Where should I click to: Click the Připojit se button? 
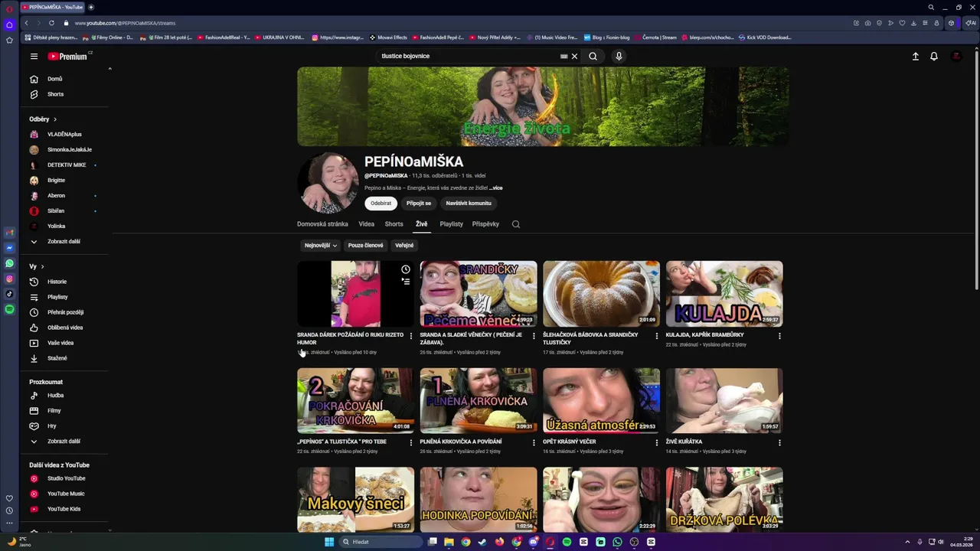(x=419, y=204)
